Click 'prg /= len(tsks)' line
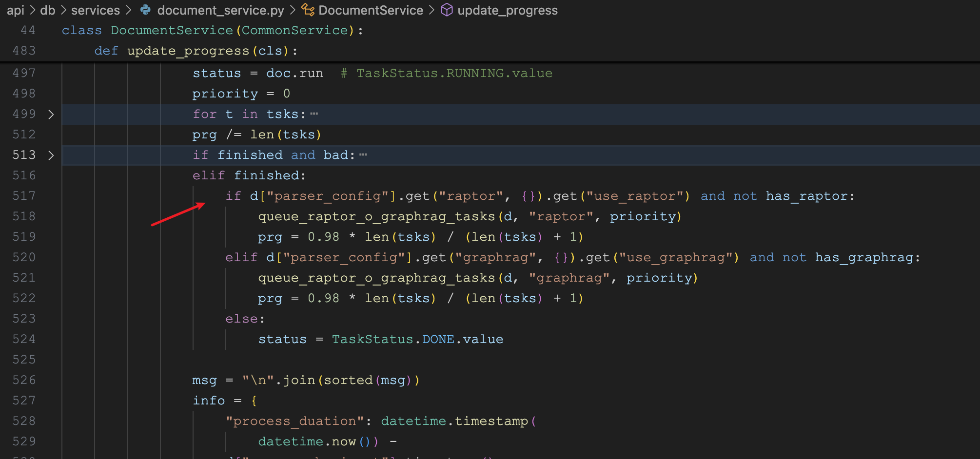Image resolution: width=980 pixels, height=459 pixels. [257, 134]
